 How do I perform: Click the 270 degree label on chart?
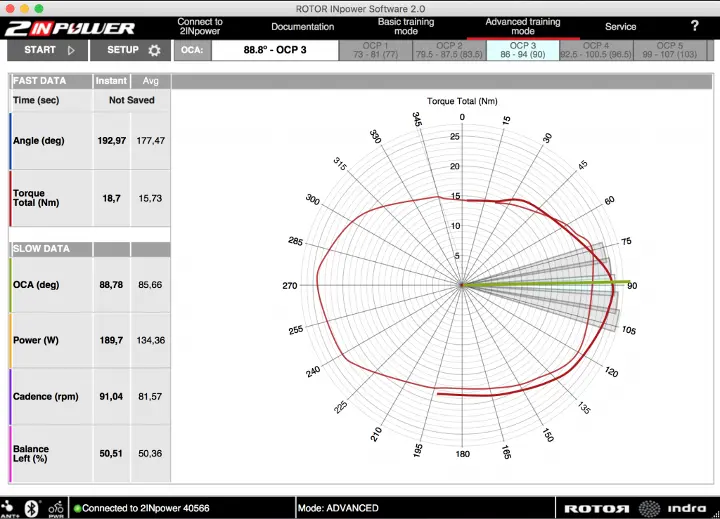pyautogui.click(x=289, y=286)
